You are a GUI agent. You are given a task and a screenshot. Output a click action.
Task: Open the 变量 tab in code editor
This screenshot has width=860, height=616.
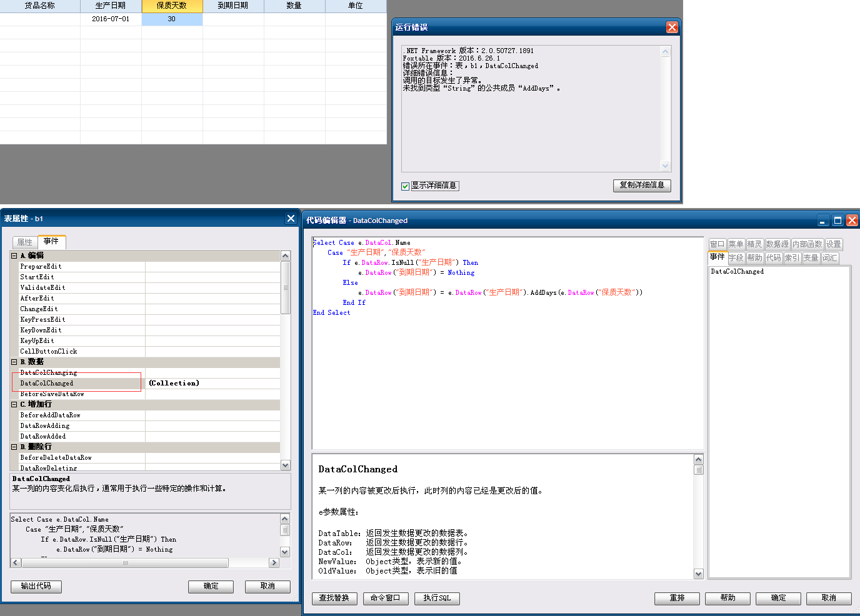click(811, 258)
